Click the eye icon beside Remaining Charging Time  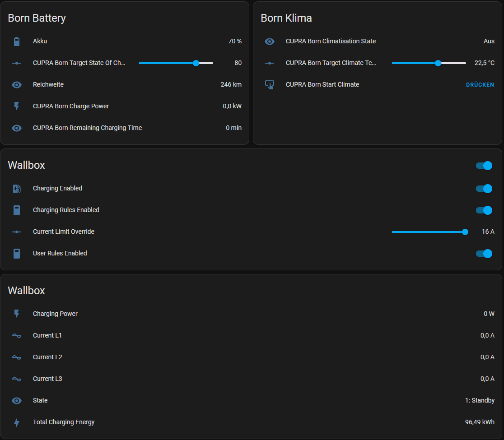tap(17, 128)
